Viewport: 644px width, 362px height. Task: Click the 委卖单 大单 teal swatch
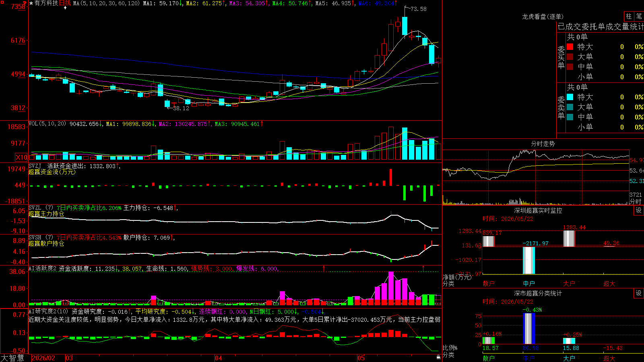(x=570, y=107)
